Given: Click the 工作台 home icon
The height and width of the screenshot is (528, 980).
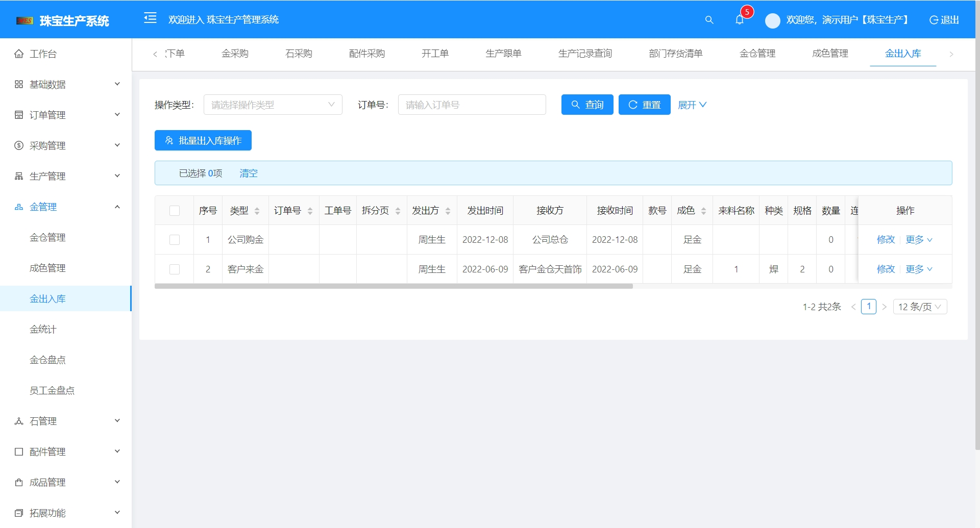Looking at the screenshot, I should 18,54.
